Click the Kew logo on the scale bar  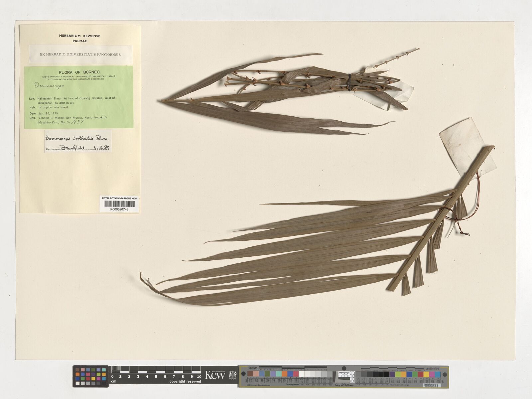coord(215,375)
